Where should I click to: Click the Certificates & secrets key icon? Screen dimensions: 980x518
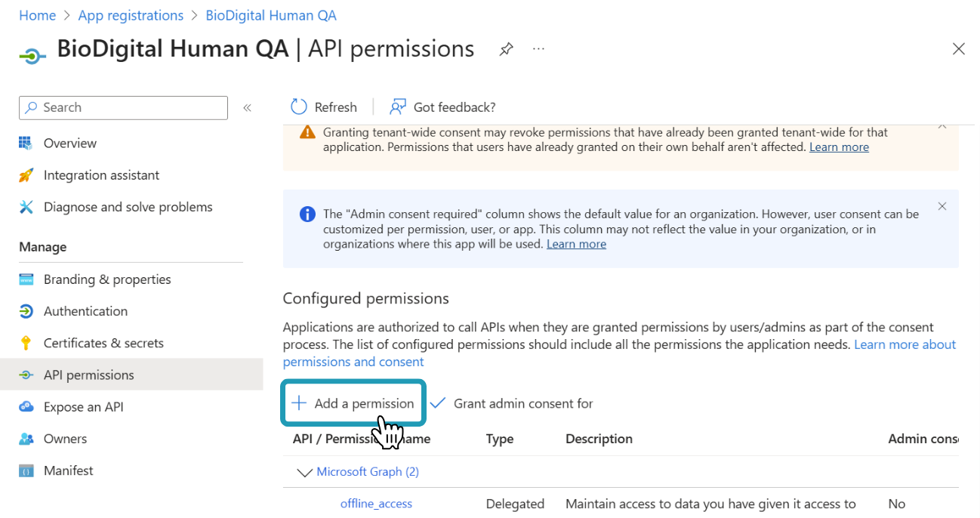coord(26,343)
